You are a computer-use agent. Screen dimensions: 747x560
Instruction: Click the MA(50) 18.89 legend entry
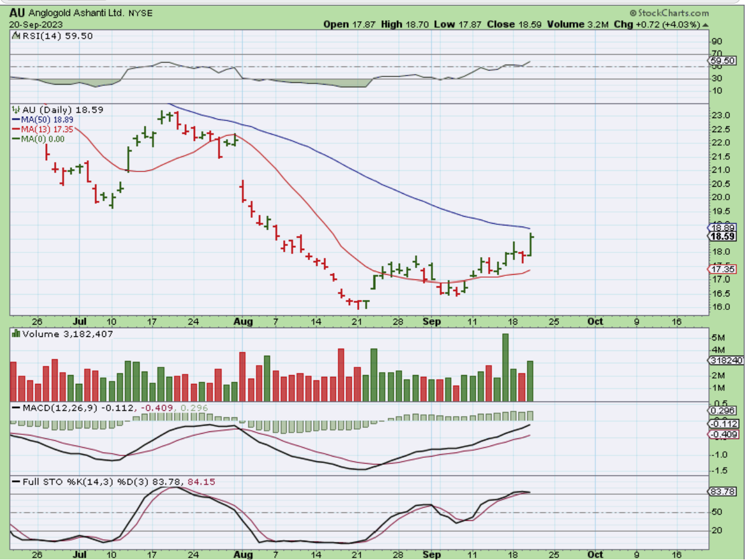[x=47, y=120]
